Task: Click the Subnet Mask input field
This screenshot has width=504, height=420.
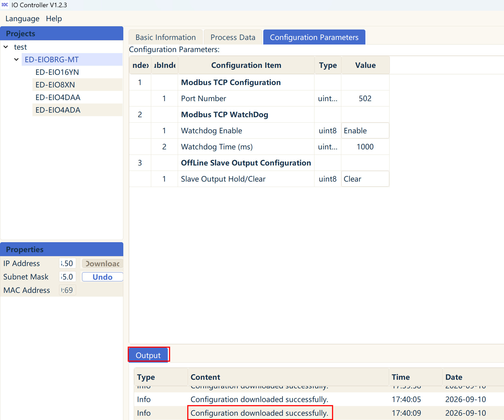Action: (x=67, y=277)
